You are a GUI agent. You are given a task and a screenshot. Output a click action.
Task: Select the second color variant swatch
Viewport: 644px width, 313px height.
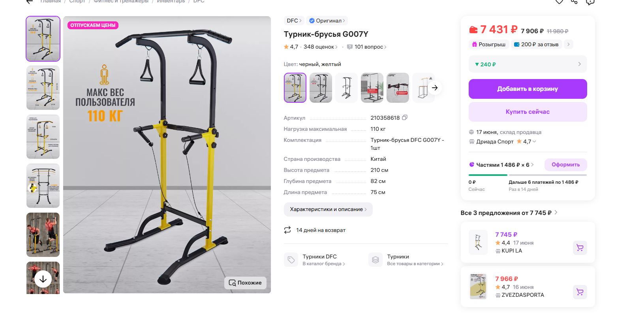[321, 88]
